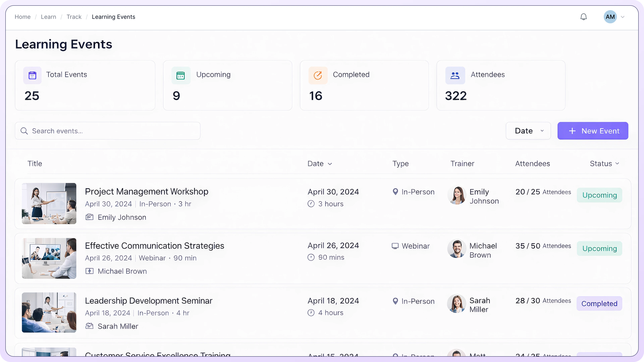Click the Total Events calendar icon
This screenshot has width=644, height=362.
click(x=32, y=75)
